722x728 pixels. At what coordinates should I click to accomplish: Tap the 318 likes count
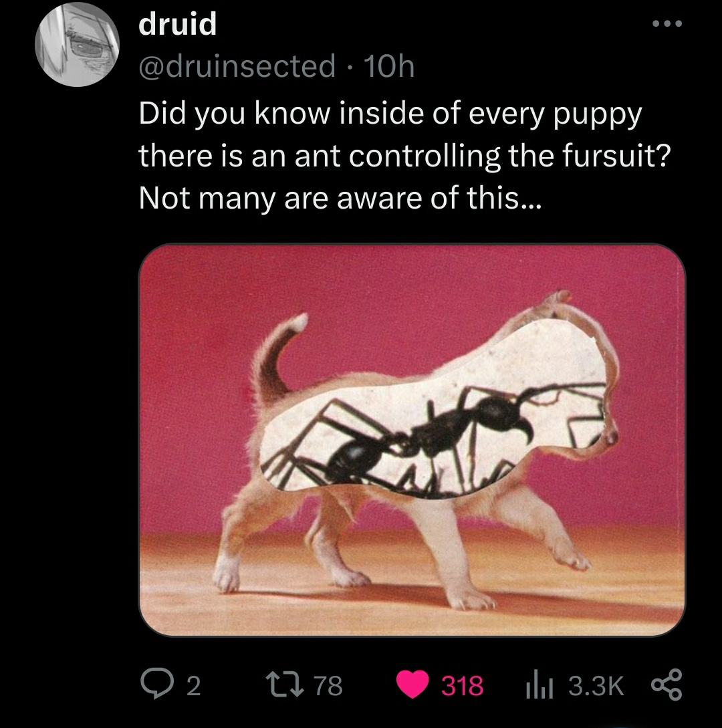click(x=460, y=685)
